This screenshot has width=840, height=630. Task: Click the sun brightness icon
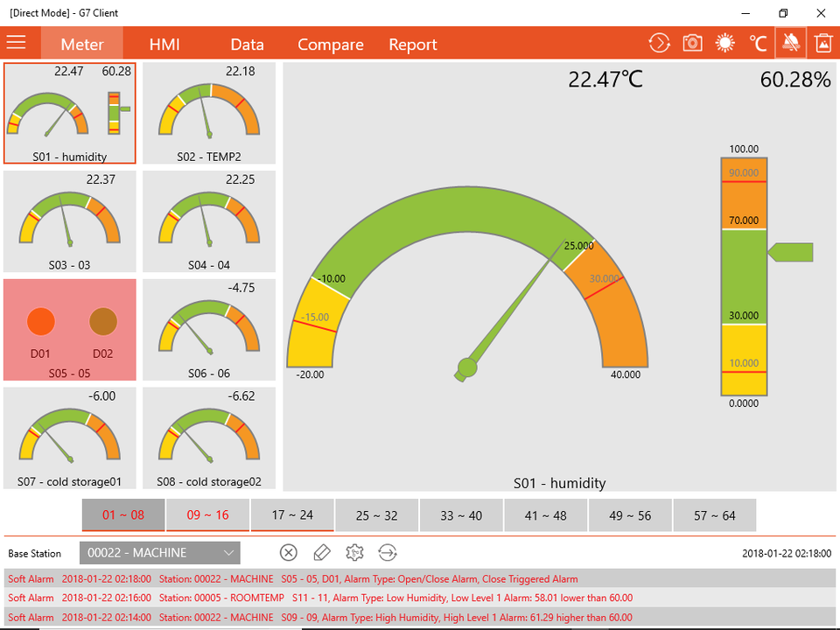(725, 43)
